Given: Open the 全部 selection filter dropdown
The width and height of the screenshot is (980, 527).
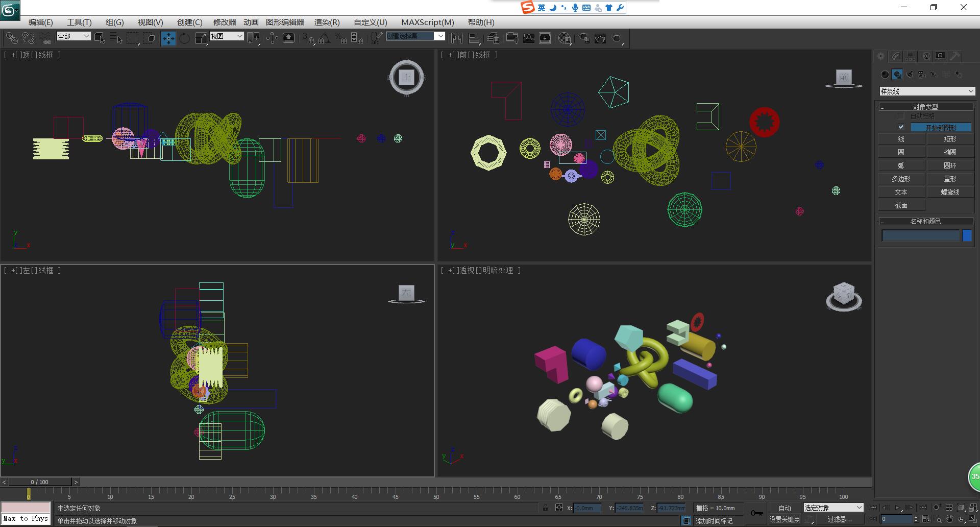Looking at the screenshot, I should 73,36.
